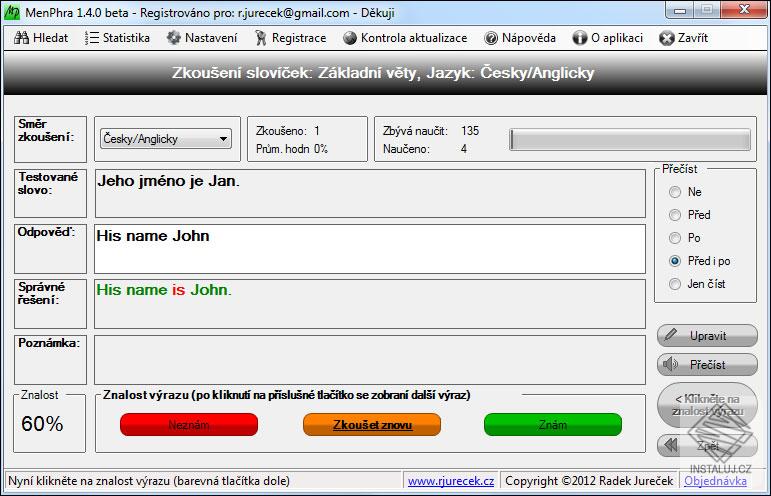Screen dimensions: 771x496
Task: Click the Copyright ©2012 Radek Jureček text
Action: point(589,481)
